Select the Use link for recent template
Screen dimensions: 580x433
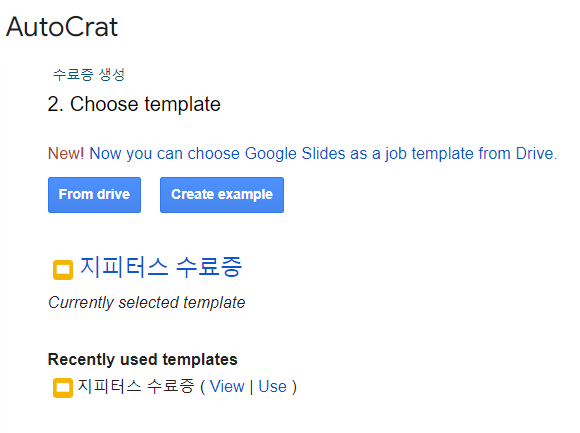point(273,386)
